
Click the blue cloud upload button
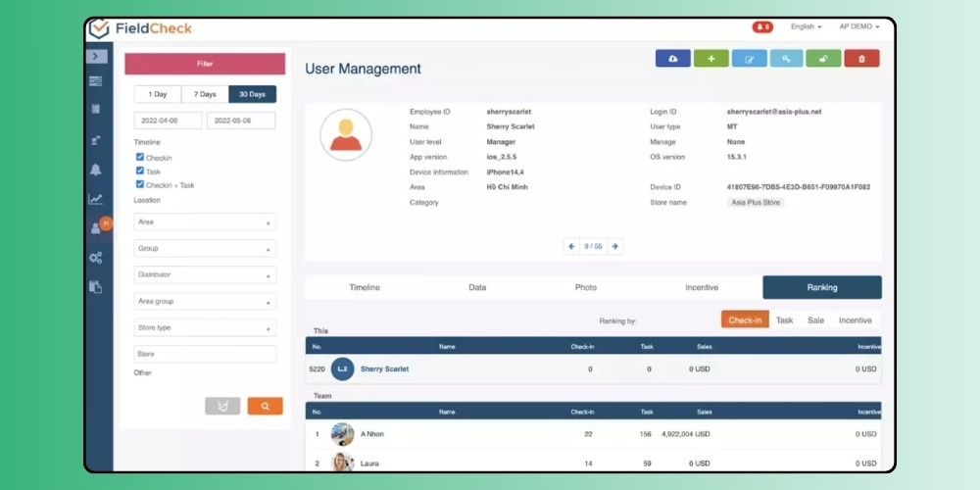672,59
